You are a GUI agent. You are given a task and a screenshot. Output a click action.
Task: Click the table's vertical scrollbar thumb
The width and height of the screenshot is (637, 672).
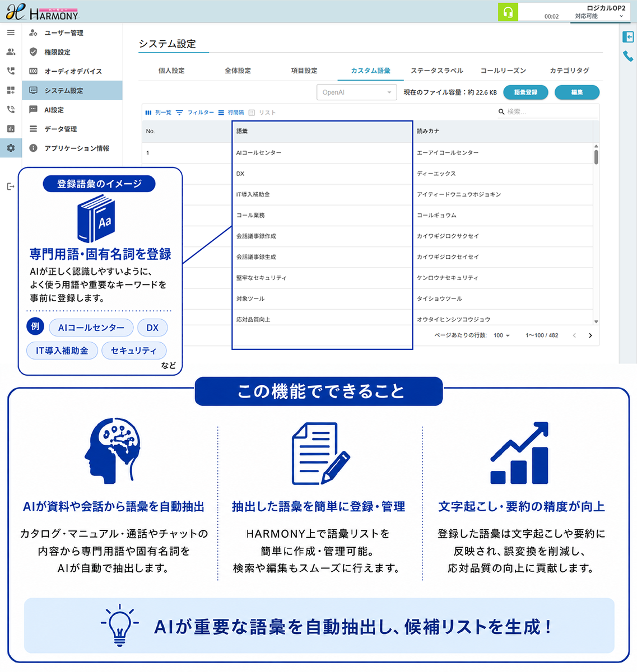coord(596,156)
